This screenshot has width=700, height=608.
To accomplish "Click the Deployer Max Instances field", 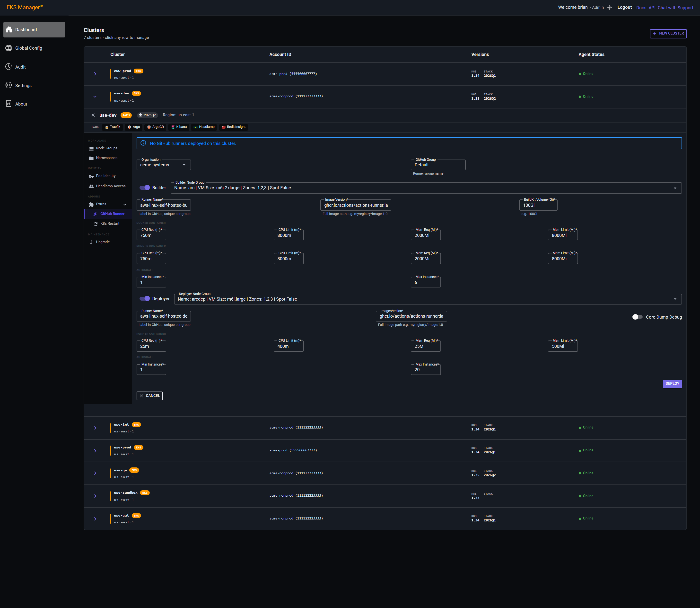I will [426, 369].
